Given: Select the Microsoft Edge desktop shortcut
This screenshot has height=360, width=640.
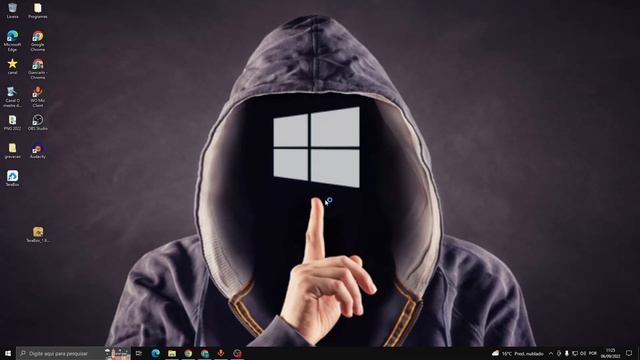Looking at the screenshot, I should point(12,40).
